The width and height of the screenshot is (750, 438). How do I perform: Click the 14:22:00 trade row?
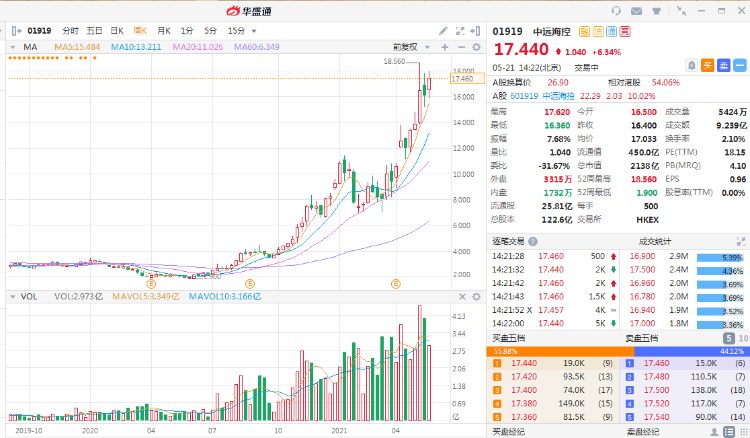coord(554,323)
